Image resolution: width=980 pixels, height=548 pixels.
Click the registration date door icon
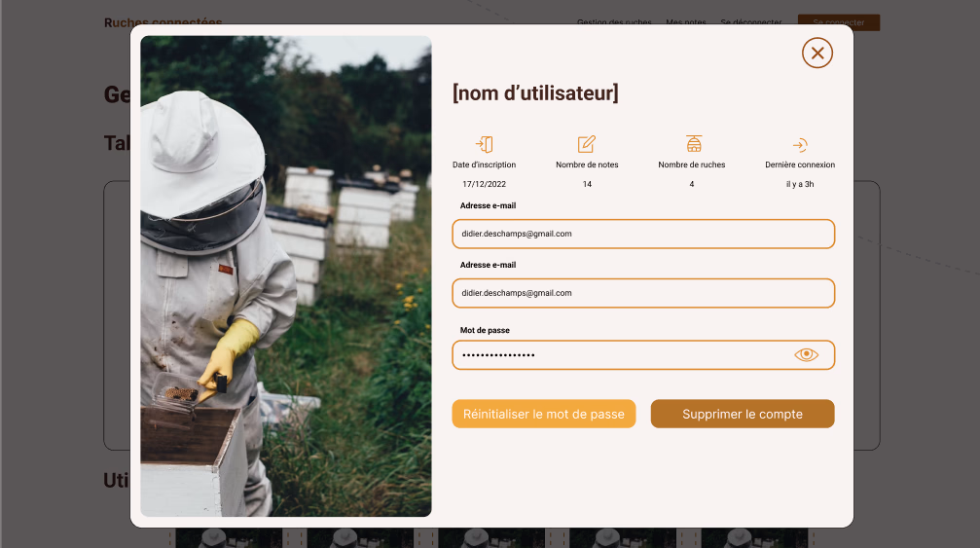[x=485, y=144]
